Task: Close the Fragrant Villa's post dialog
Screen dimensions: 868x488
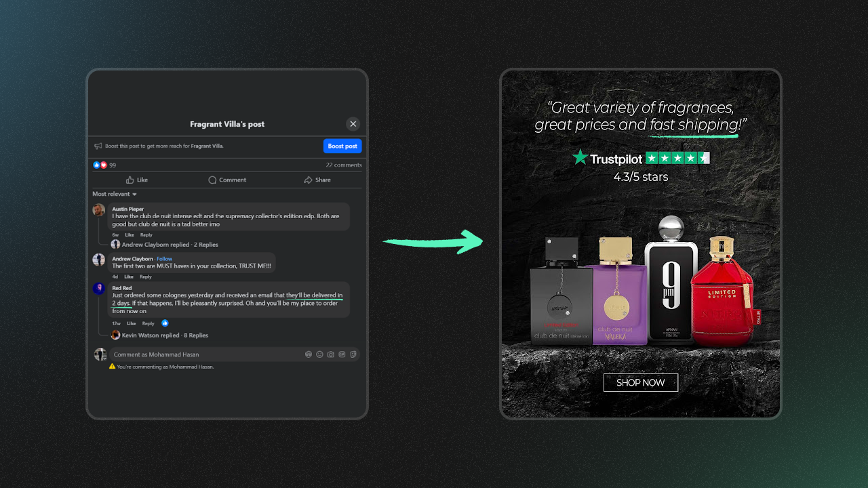Action: coord(353,124)
